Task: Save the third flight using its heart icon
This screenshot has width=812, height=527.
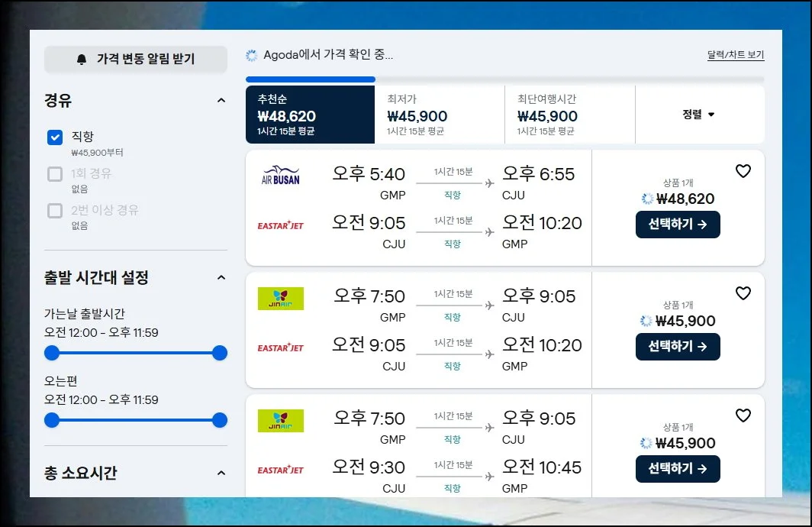Action: click(x=743, y=415)
